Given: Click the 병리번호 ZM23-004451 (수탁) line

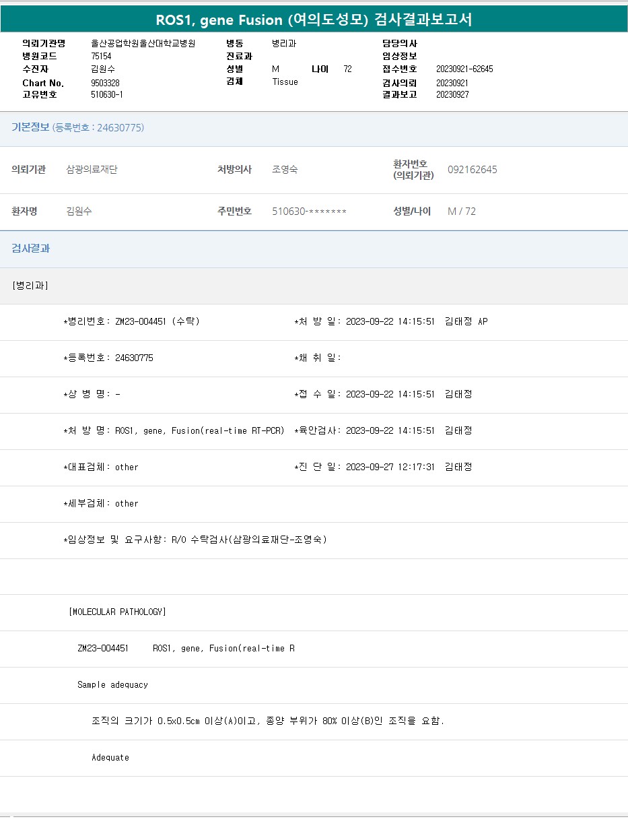Looking at the screenshot, I should point(131,321).
